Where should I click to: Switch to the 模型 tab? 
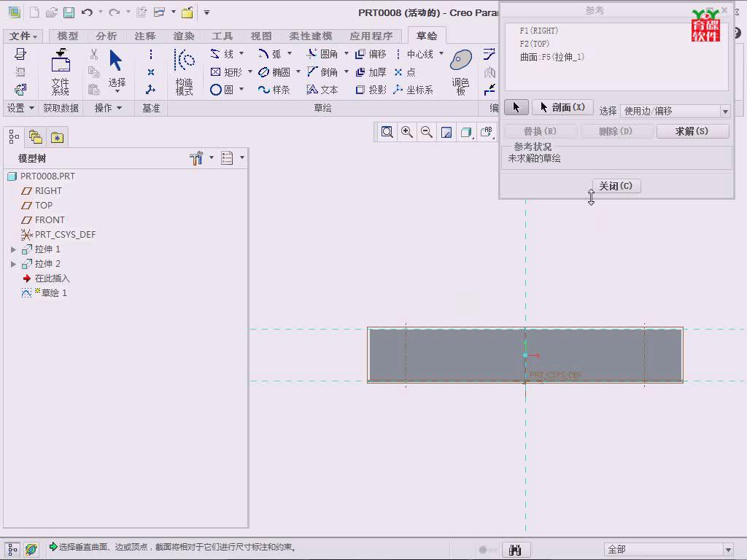(67, 36)
